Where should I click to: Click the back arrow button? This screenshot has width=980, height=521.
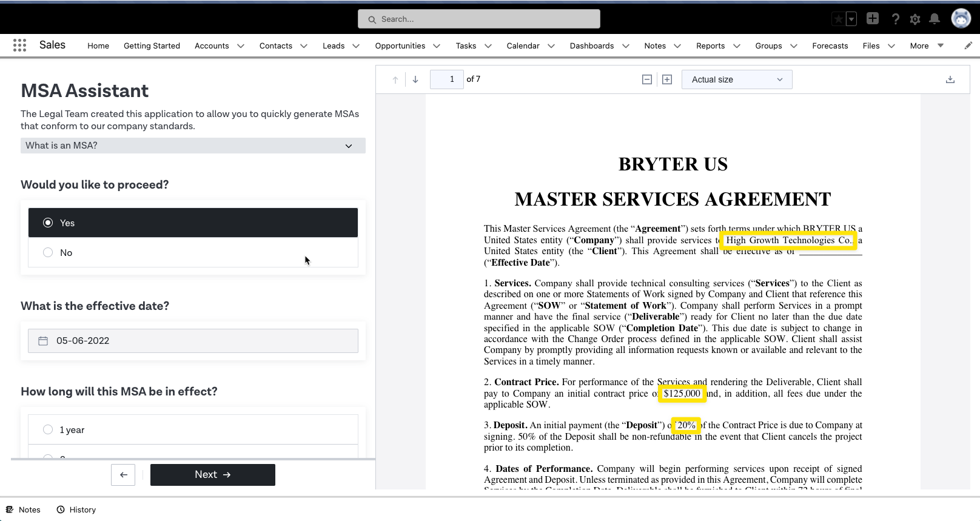123,475
